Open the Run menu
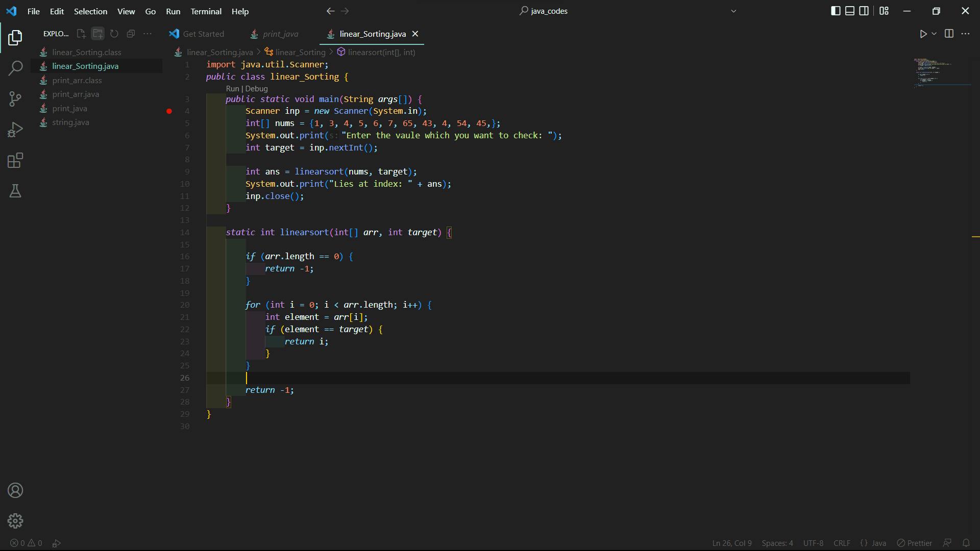Screen dimensions: 980x551 [x=173, y=11]
